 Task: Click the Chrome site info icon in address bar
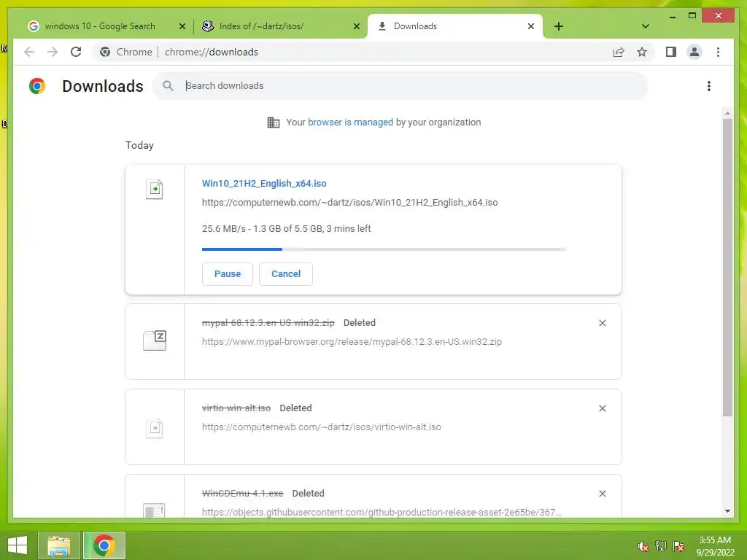105,52
